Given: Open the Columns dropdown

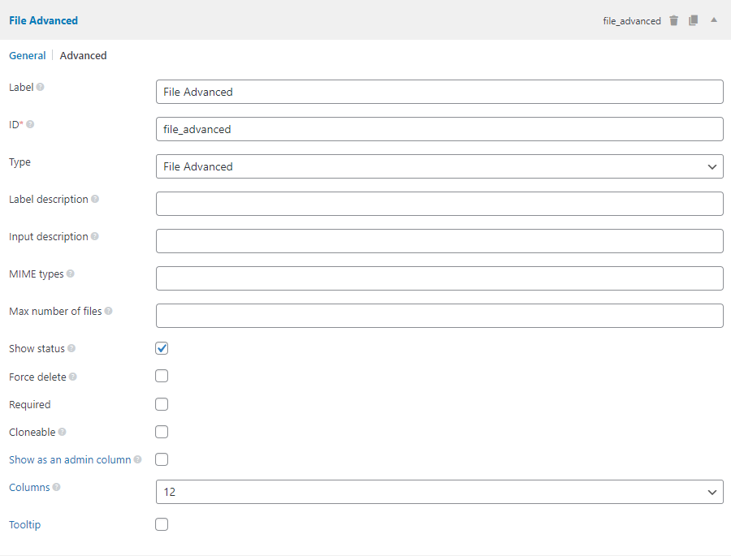Looking at the screenshot, I should coord(439,492).
